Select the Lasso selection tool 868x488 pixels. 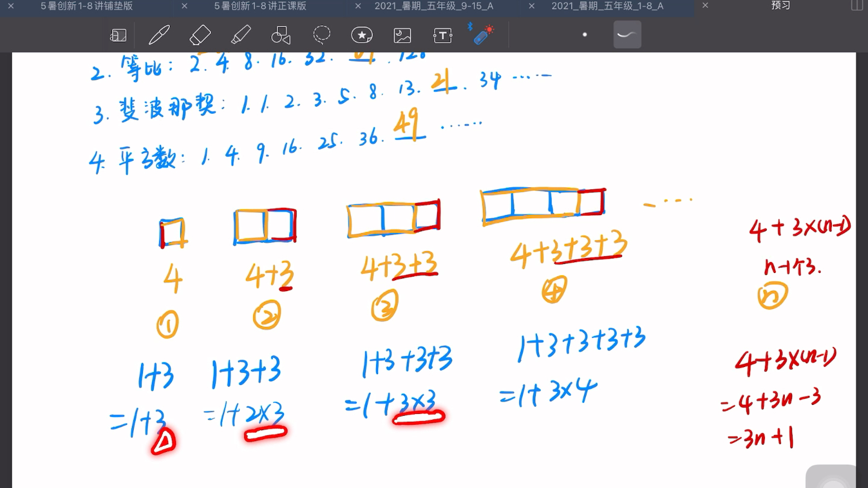point(322,35)
